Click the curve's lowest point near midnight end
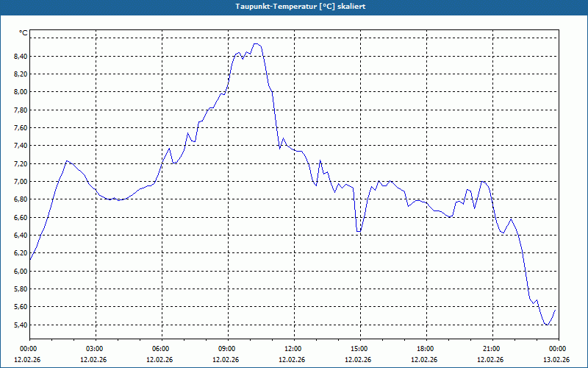The image size is (588, 368). coord(547,325)
